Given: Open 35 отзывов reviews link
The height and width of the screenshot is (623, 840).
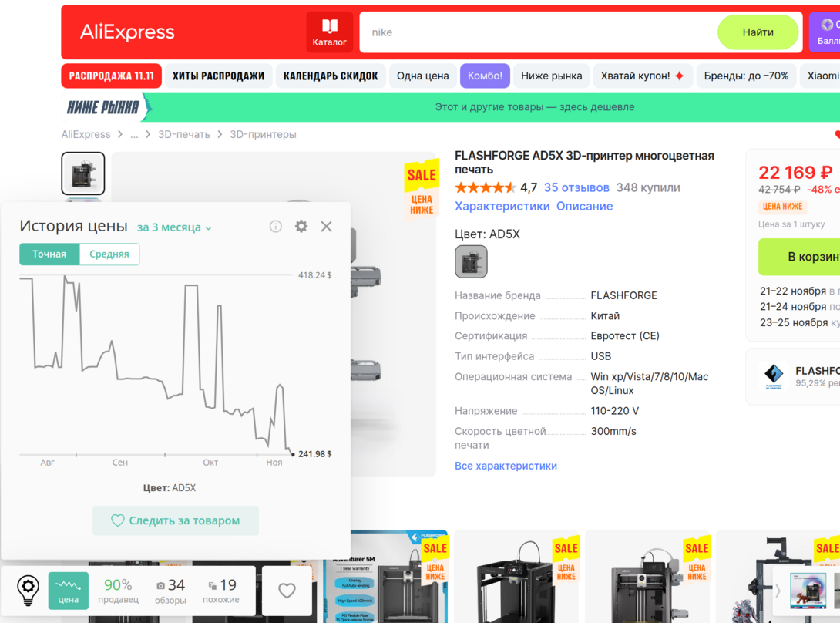Looking at the screenshot, I should point(576,187).
